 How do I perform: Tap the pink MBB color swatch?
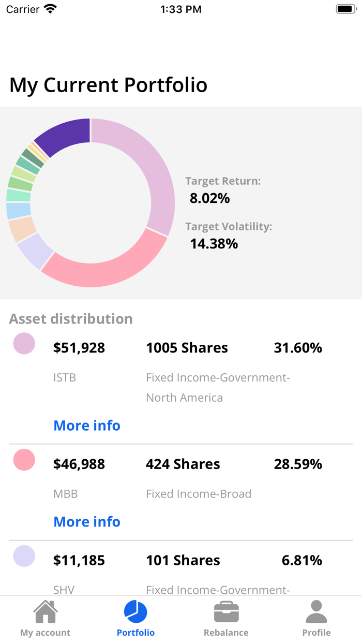pyautogui.click(x=24, y=460)
